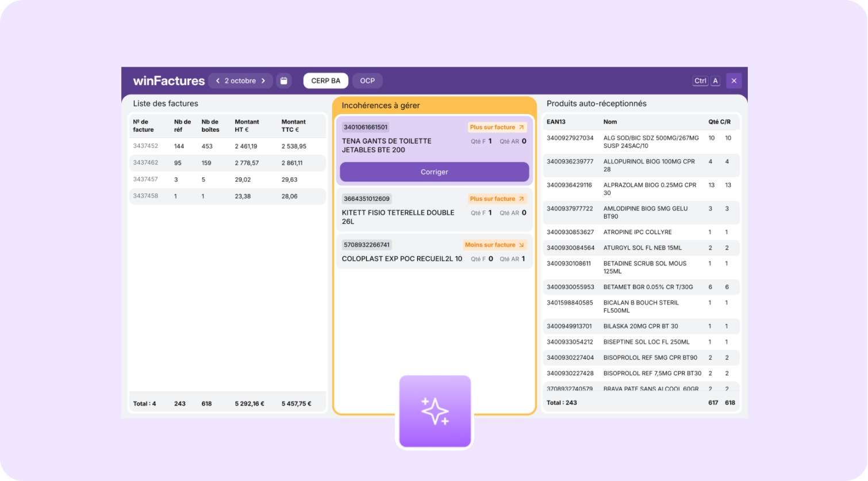
Task: Open the calendar date picker
Action: (283, 81)
